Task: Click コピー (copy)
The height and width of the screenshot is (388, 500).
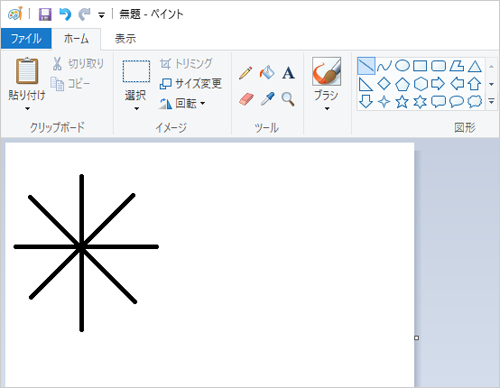Action: 70,83
